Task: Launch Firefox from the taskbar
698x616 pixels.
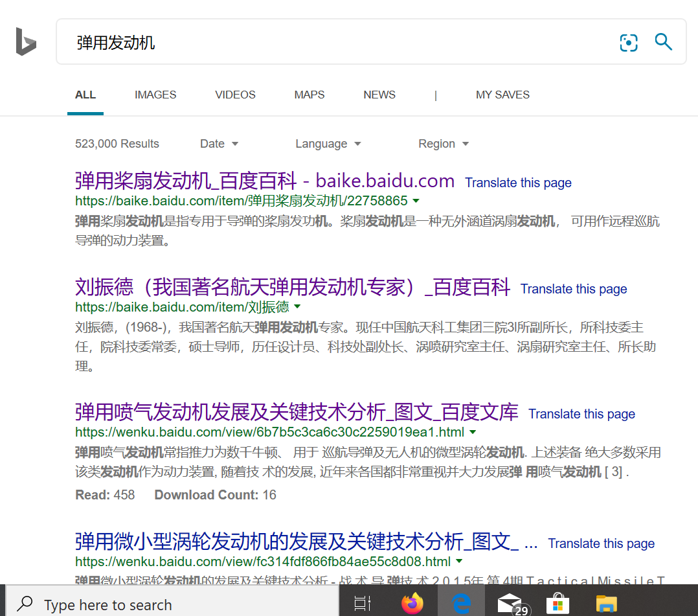Action: 412,604
